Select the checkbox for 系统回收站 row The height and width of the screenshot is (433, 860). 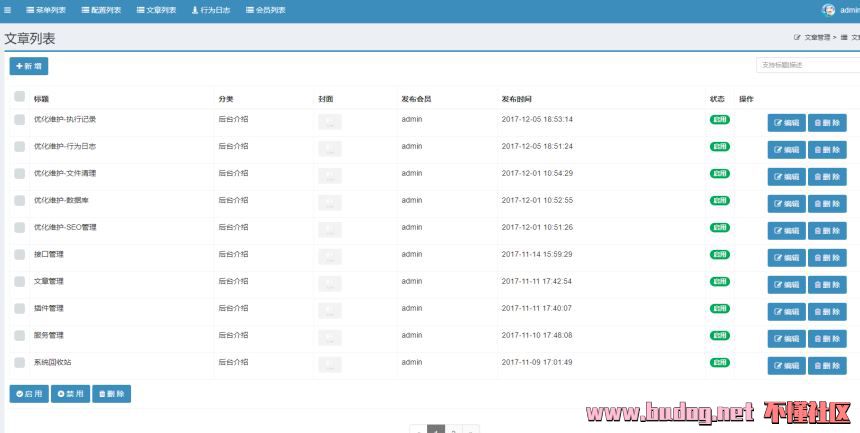pyautogui.click(x=20, y=363)
